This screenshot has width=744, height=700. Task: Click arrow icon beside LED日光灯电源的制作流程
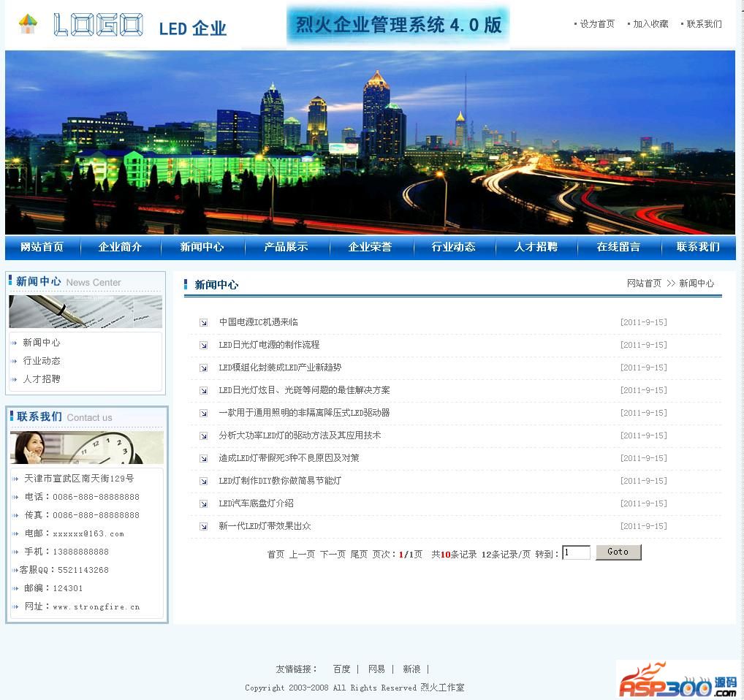coord(204,346)
